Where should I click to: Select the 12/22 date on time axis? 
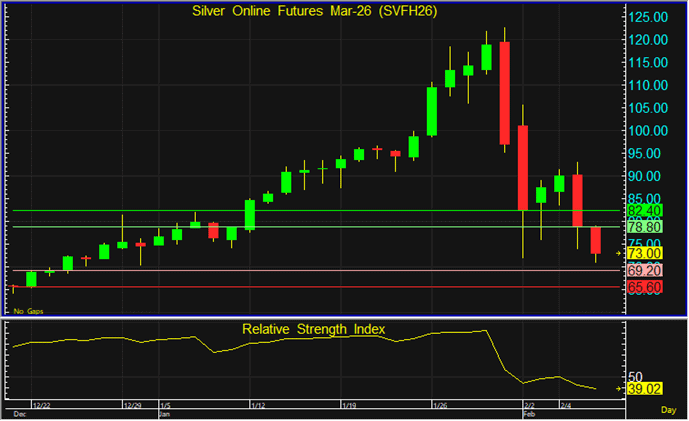click(x=41, y=405)
